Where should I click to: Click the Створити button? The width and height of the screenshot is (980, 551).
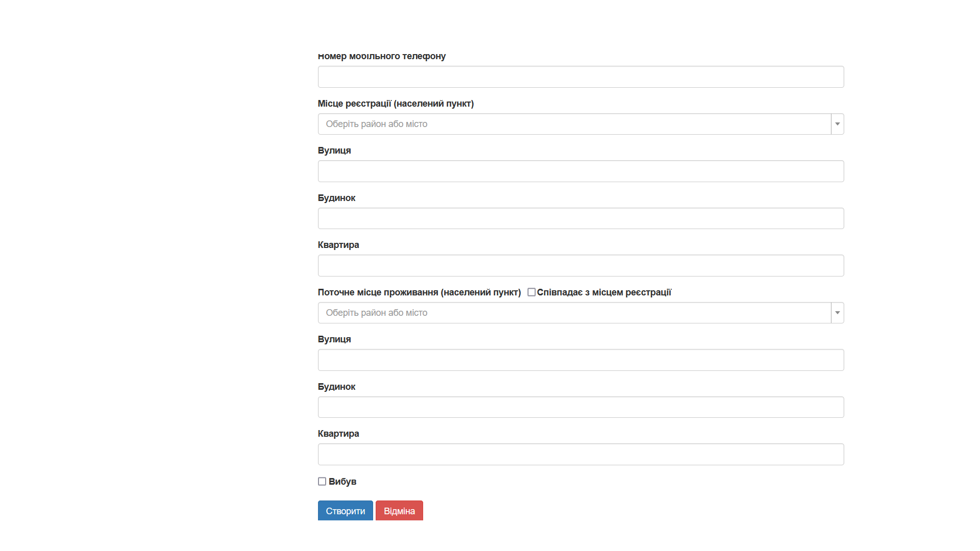tap(346, 511)
